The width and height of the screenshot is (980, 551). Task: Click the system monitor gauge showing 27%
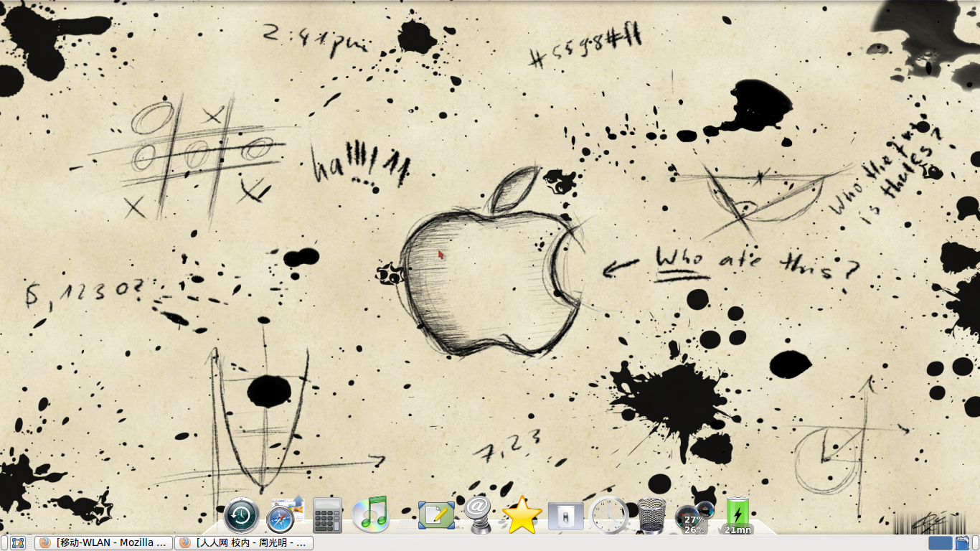coord(695,518)
